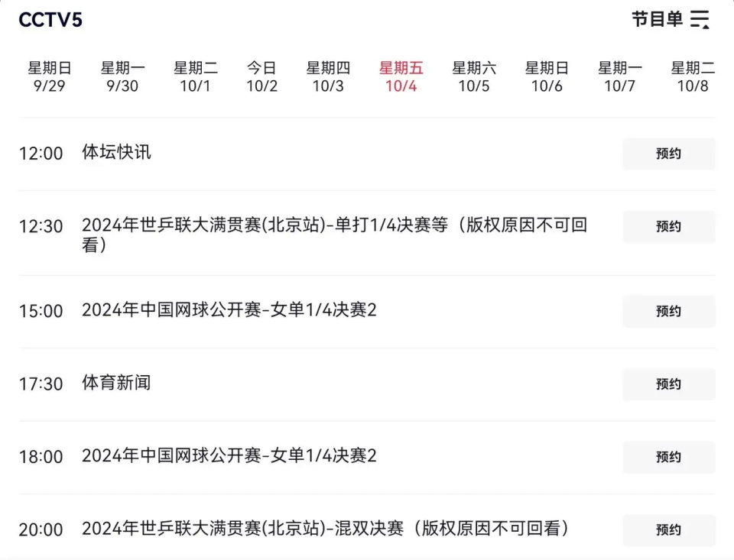Select the 星期二 10/1 date tab
This screenshot has width=734, height=560.
[195, 77]
